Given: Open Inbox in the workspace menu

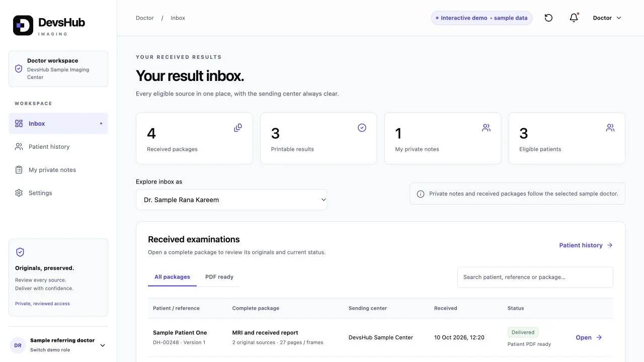Looking at the screenshot, I should tap(58, 124).
